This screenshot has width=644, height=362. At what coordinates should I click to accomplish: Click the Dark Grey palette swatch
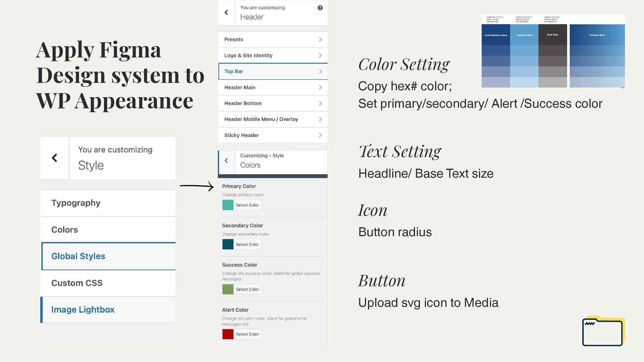tap(553, 35)
